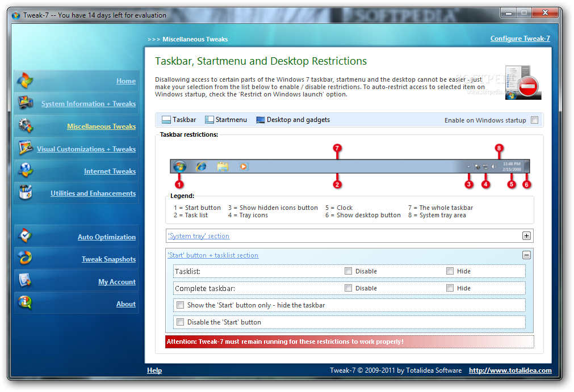The width and height of the screenshot is (574, 392).
Task: Select Miscellaneous Tweaks in sidebar
Action: coord(102,127)
